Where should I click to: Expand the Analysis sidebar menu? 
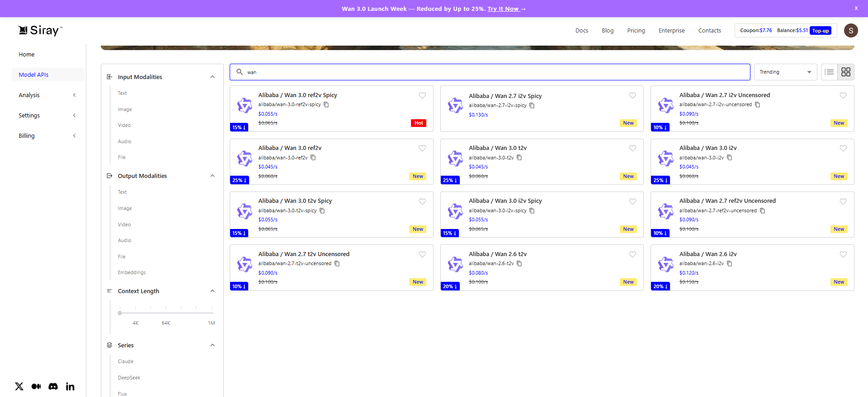47,95
